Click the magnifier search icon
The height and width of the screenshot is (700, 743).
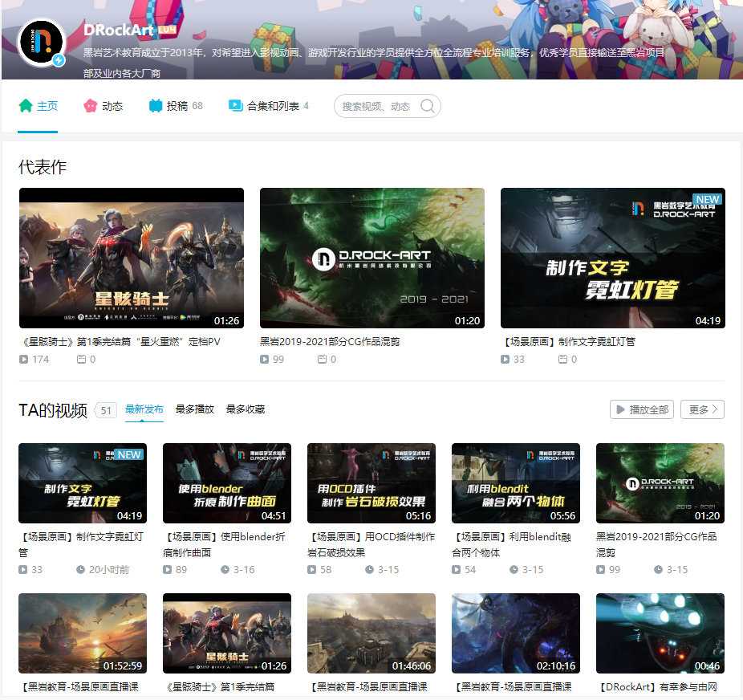tap(428, 106)
